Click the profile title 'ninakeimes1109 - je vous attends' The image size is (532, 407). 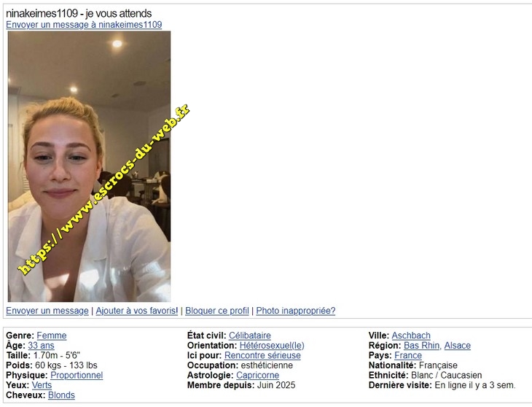(79, 14)
